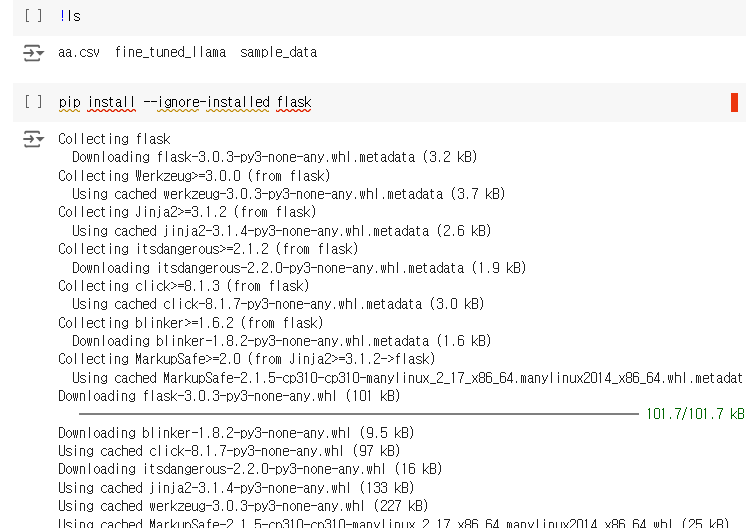Click 'Using cached werkzeug-3.0.3-py3-none-any.whl (227 kB)' line
This screenshot has height=528, width=749.
(x=243, y=506)
